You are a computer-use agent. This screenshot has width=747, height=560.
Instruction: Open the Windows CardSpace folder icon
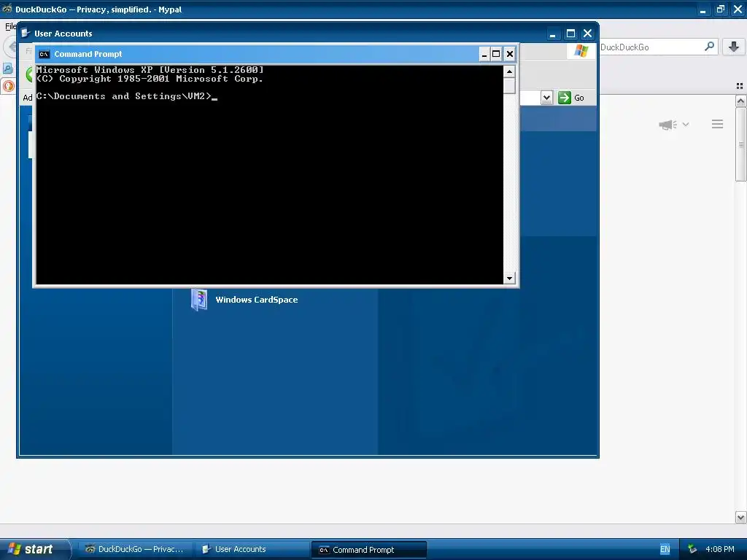click(198, 300)
